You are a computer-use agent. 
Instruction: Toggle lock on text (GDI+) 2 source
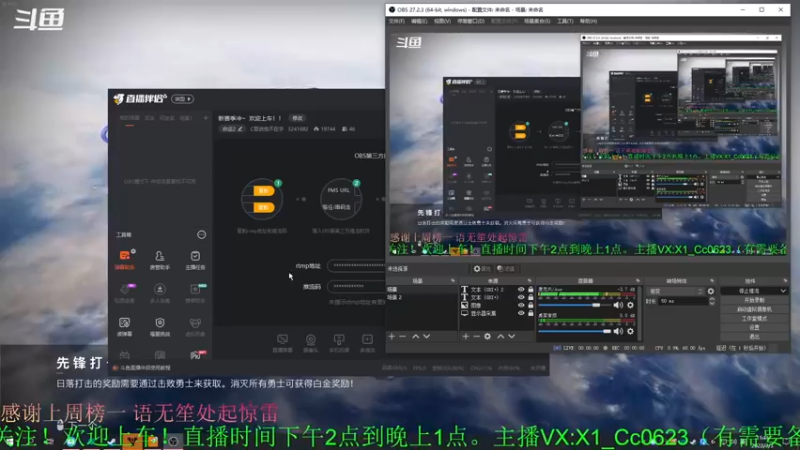point(531,289)
